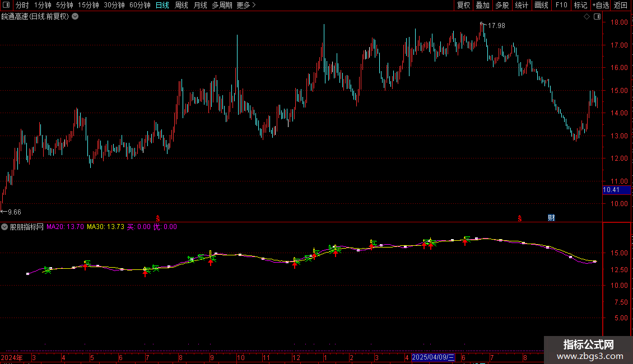Switch to 分时 intraday view
This screenshot has width=633, height=364.
pyautogui.click(x=22, y=5)
